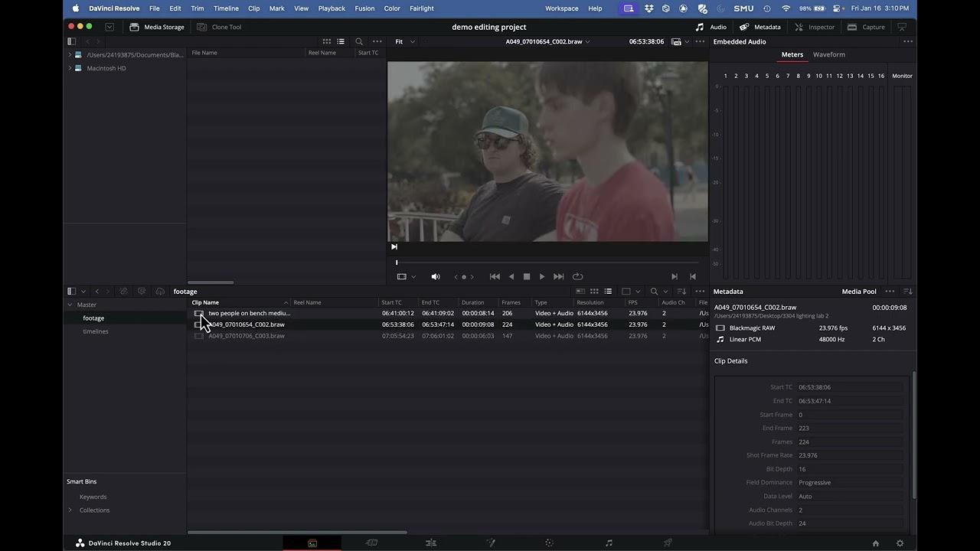Switch to the Cut page icon
The width and height of the screenshot is (980, 551).
371,543
